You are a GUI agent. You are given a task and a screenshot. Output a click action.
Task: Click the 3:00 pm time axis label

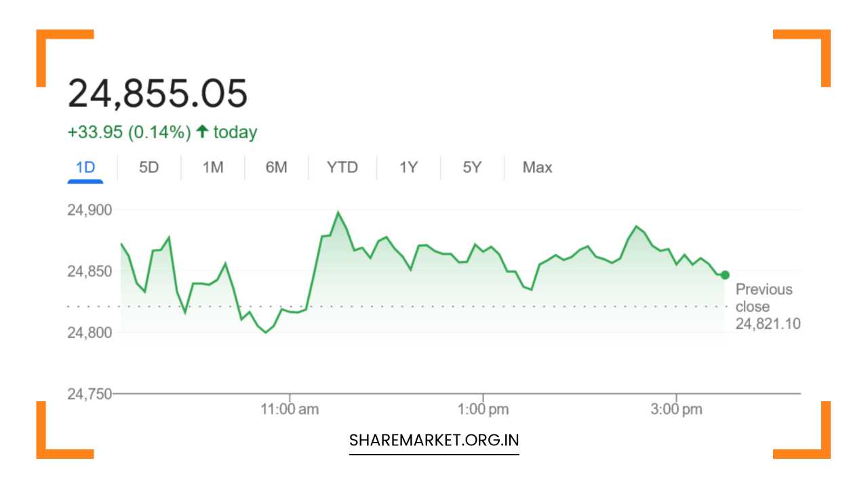click(676, 410)
